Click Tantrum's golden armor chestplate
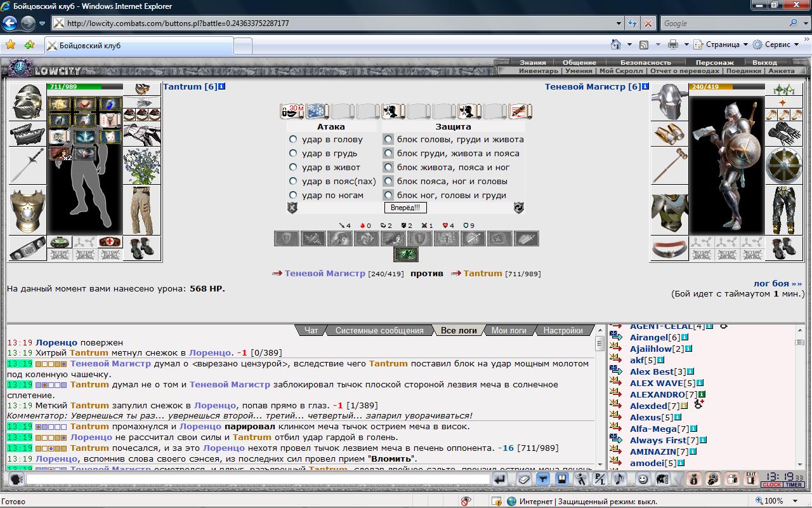 tap(27, 210)
